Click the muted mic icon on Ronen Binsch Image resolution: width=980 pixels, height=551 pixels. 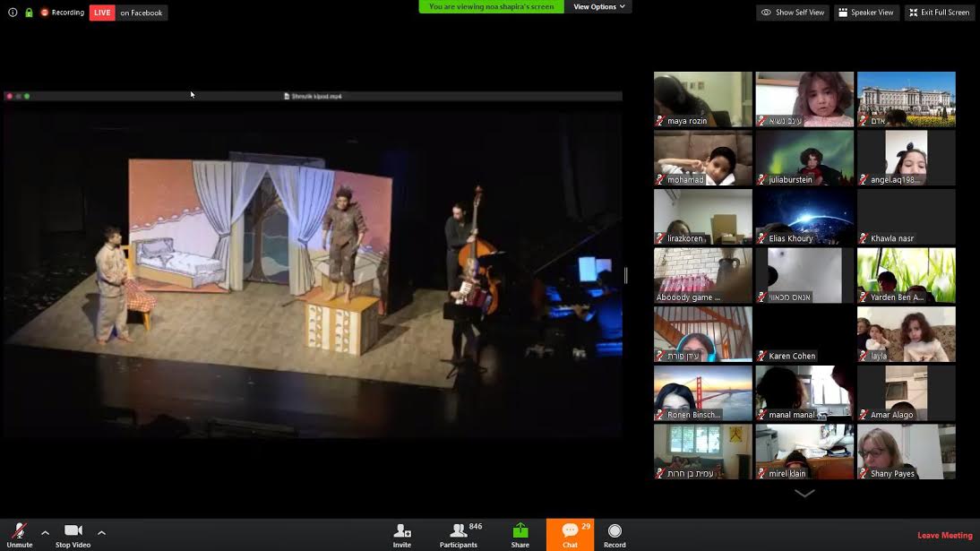point(660,415)
